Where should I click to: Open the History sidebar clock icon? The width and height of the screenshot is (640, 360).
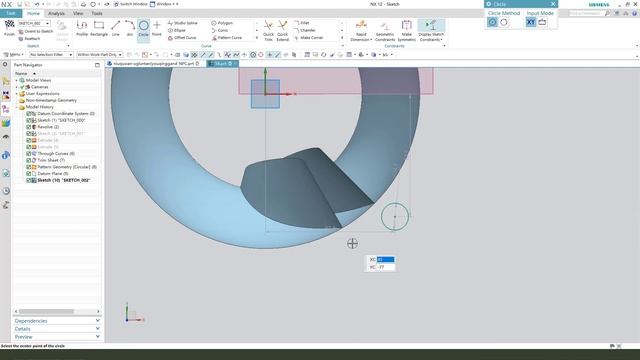(x=6, y=191)
